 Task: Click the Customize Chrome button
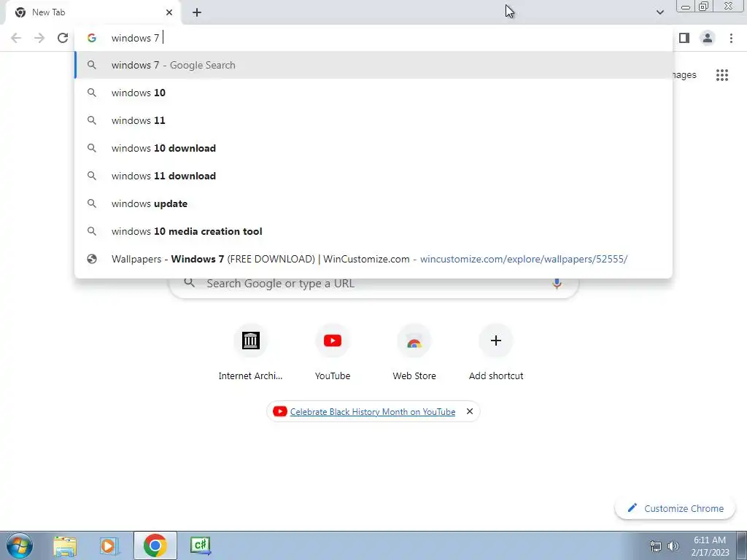click(675, 508)
